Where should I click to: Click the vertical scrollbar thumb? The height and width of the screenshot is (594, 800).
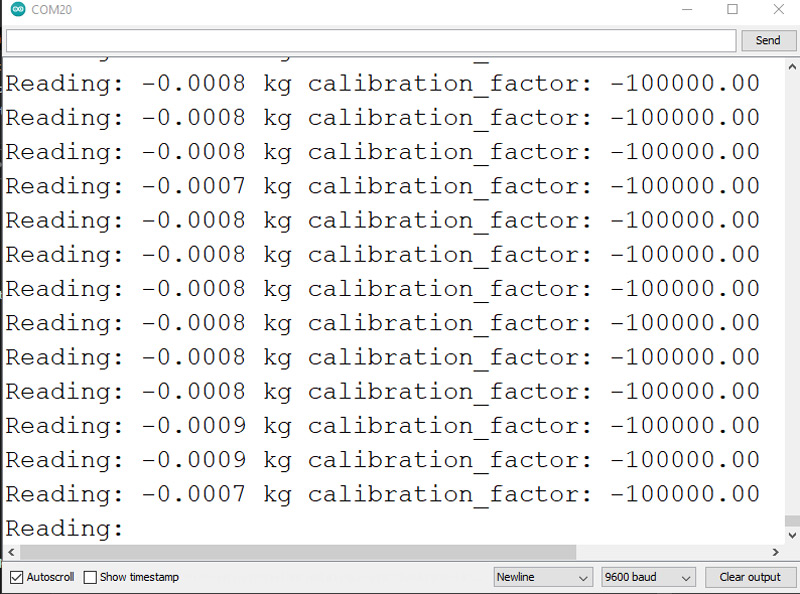click(x=791, y=521)
